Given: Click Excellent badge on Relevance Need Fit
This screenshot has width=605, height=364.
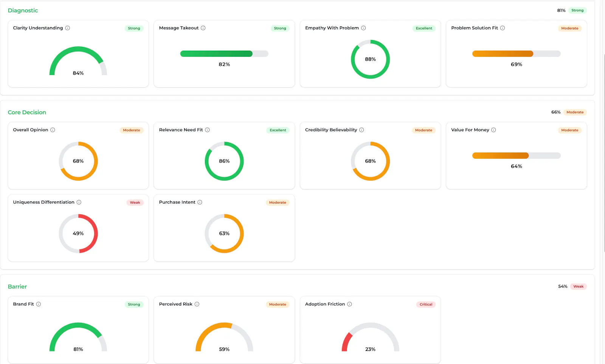Looking at the screenshot, I should [x=278, y=130].
